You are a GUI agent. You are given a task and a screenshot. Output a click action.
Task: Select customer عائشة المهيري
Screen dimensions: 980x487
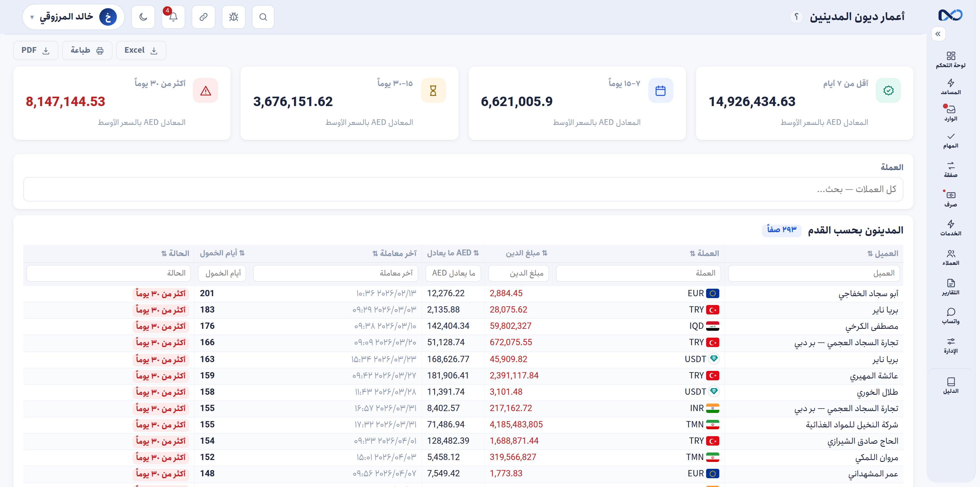pyautogui.click(x=874, y=376)
